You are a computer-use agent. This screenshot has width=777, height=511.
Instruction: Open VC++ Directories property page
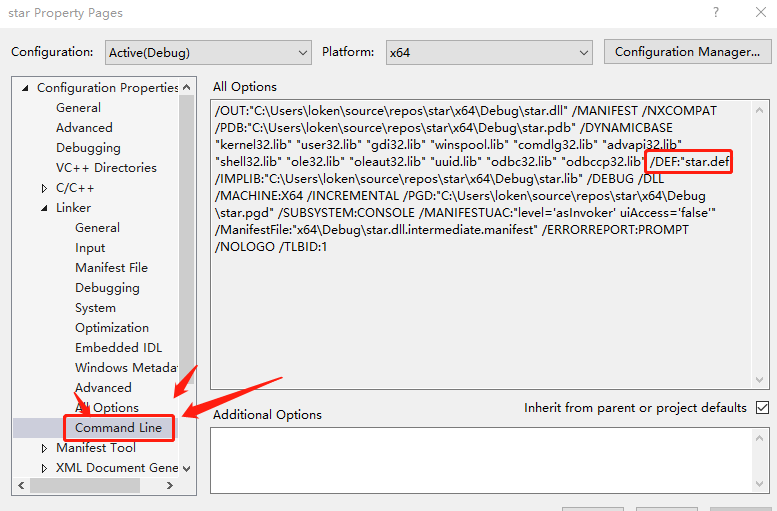coord(106,168)
